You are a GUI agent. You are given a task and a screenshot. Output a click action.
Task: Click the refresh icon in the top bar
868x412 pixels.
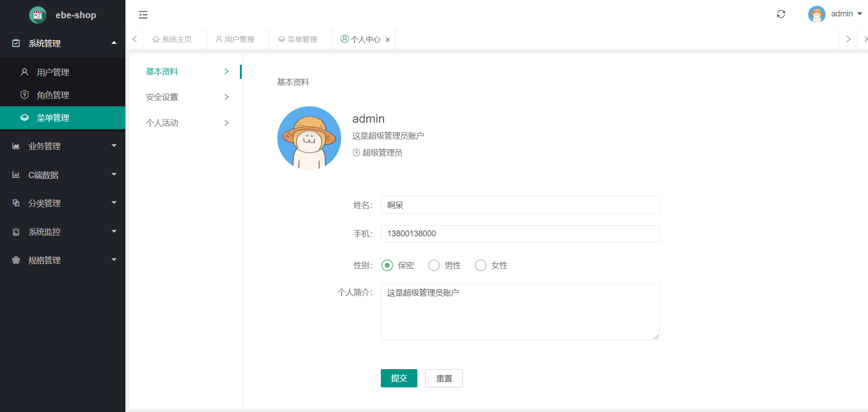[x=781, y=14]
